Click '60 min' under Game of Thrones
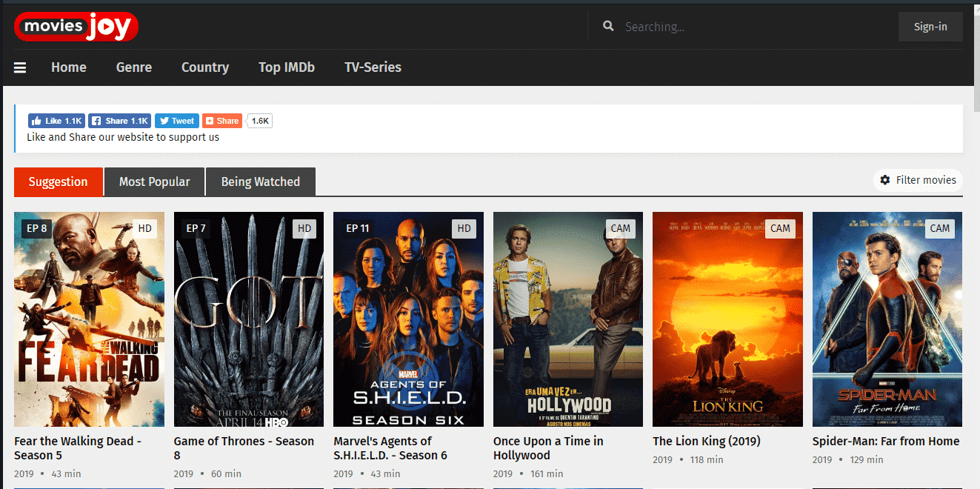The width and height of the screenshot is (980, 489). [227, 474]
